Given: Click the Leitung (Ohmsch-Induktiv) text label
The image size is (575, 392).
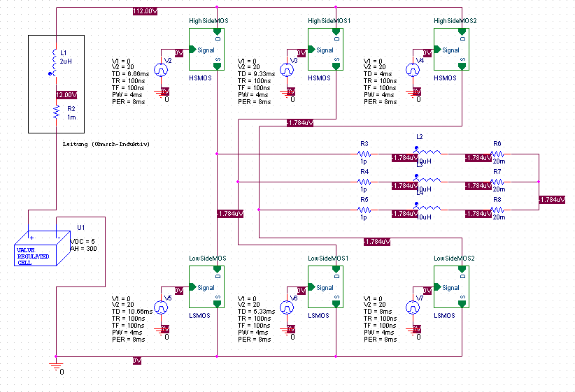Looking at the screenshot, I should click(106, 144).
